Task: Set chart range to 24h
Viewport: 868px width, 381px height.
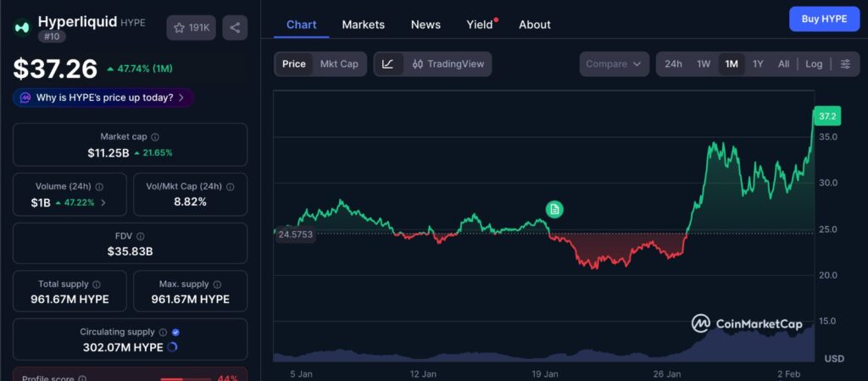Action: pos(673,64)
